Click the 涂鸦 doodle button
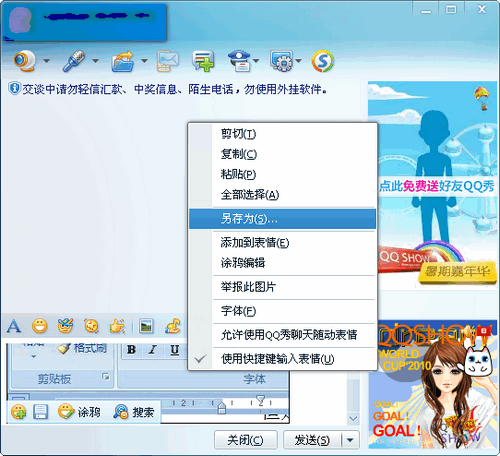The image size is (500, 456). click(x=79, y=412)
